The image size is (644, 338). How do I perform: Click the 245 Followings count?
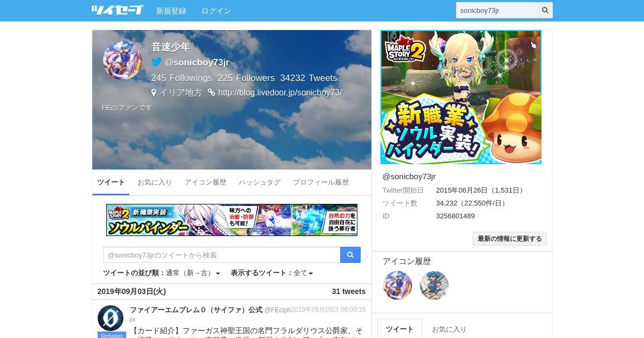pos(181,78)
